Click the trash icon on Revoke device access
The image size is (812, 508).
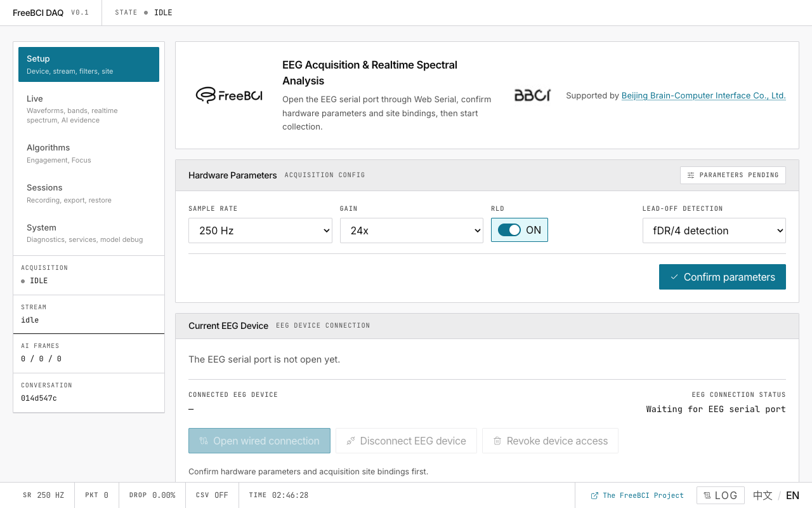(x=497, y=441)
